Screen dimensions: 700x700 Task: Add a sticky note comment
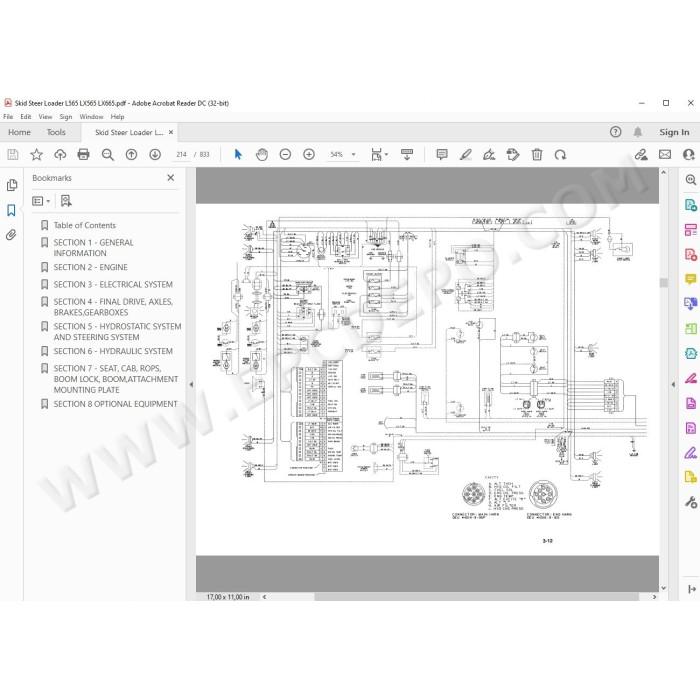pyautogui.click(x=442, y=154)
